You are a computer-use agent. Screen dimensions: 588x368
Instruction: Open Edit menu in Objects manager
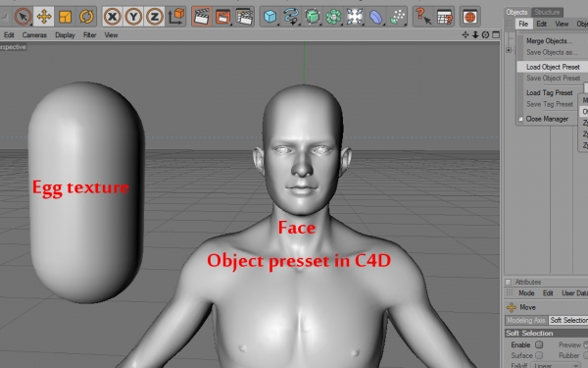pyautogui.click(x=542, y=24)
